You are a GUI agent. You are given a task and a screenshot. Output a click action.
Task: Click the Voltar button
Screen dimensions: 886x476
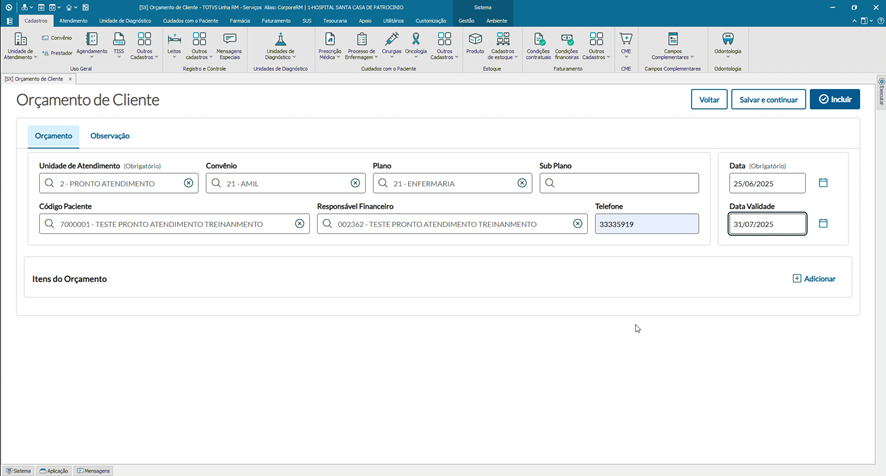click(709, 99)
